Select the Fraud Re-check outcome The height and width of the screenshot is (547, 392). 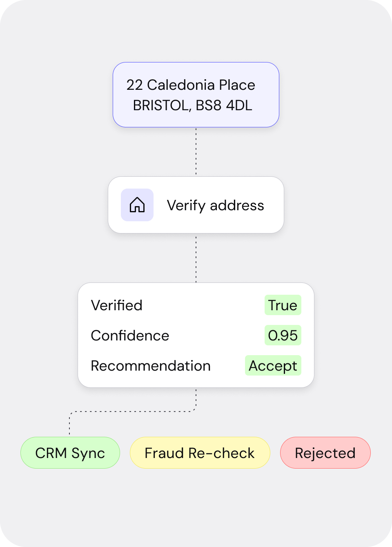coord(200,453)
